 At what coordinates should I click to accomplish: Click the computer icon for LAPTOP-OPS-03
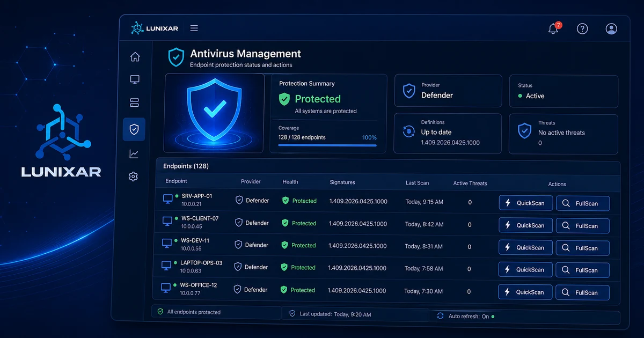tap(166, 265)
